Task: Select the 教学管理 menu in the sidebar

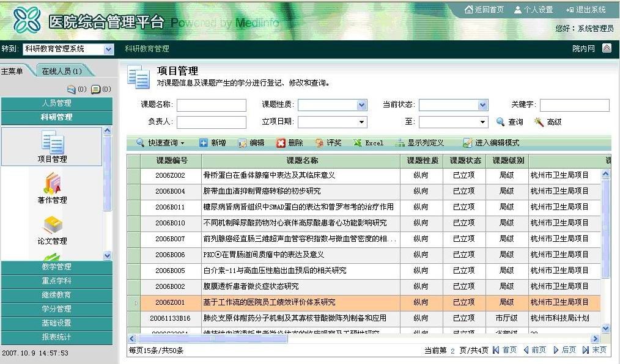Action: pos(57,267)
